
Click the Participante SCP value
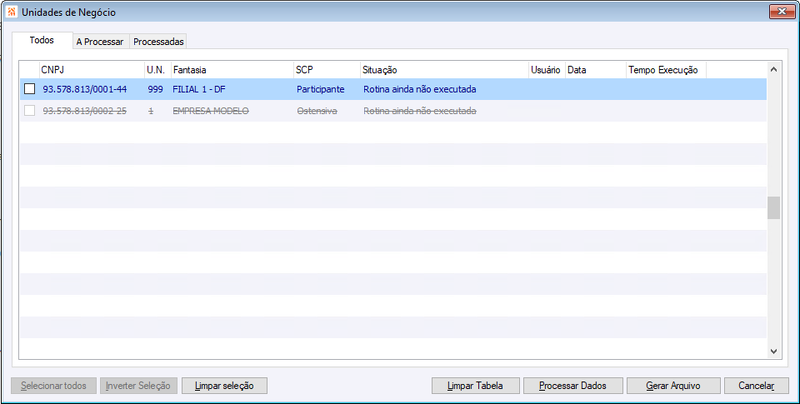click(x=320, y=89)
